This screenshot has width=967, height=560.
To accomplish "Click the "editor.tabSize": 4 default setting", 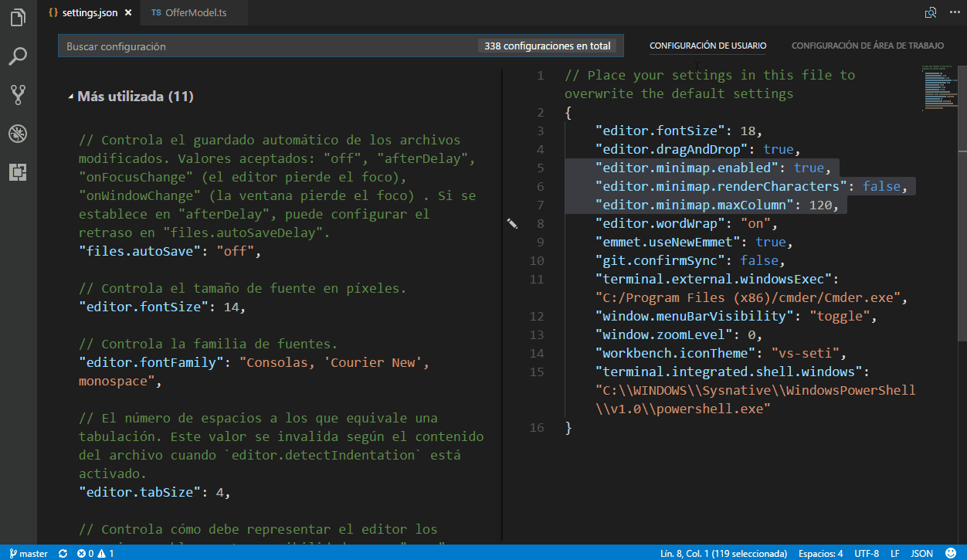I will click(x=154, y=492).
